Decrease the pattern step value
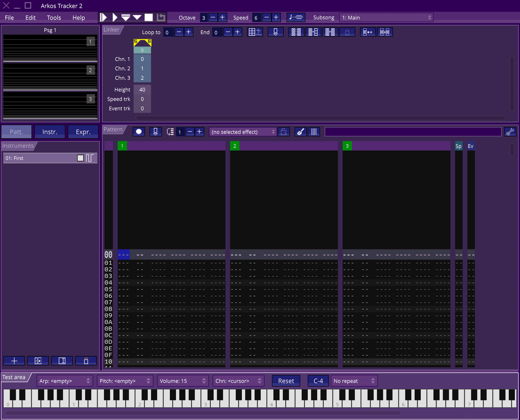Screen dimensions: 520x420 [190, 132]
